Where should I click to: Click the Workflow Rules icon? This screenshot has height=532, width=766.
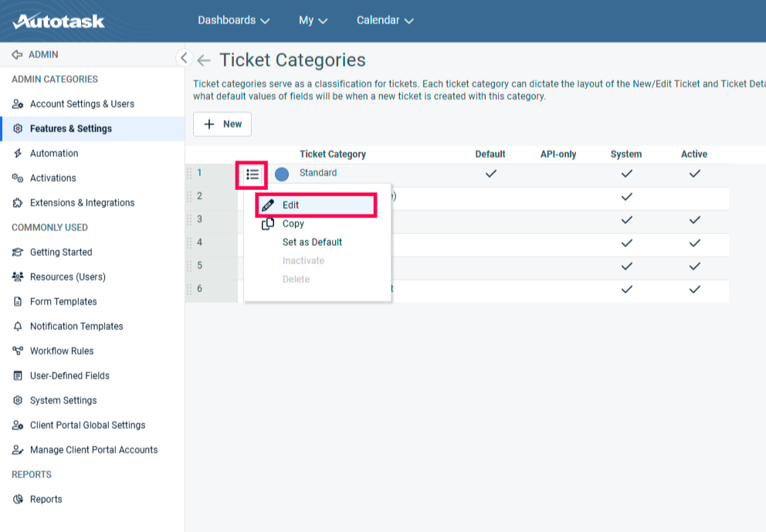[18, 351]
